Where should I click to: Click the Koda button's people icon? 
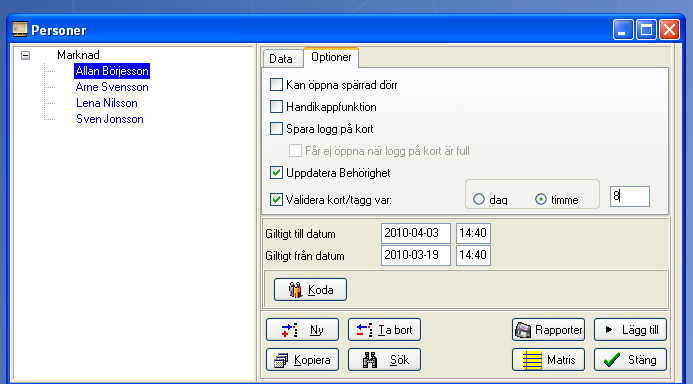pos(295,290)
